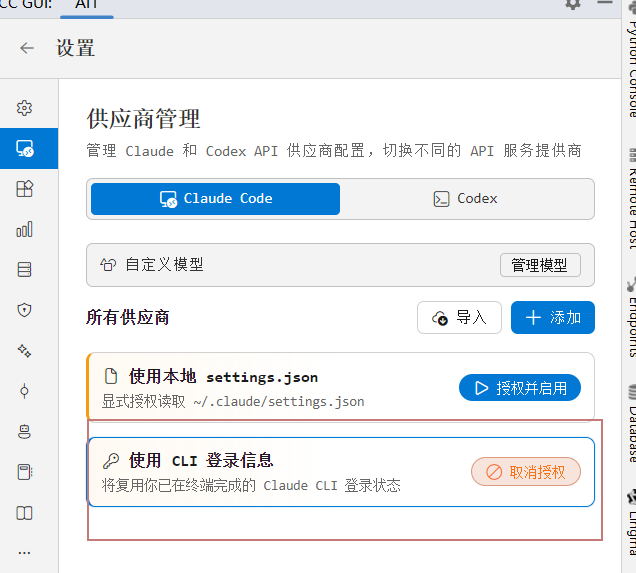
Task: Open the notebook prompts sidebar icon
Action: click(24, 472)
